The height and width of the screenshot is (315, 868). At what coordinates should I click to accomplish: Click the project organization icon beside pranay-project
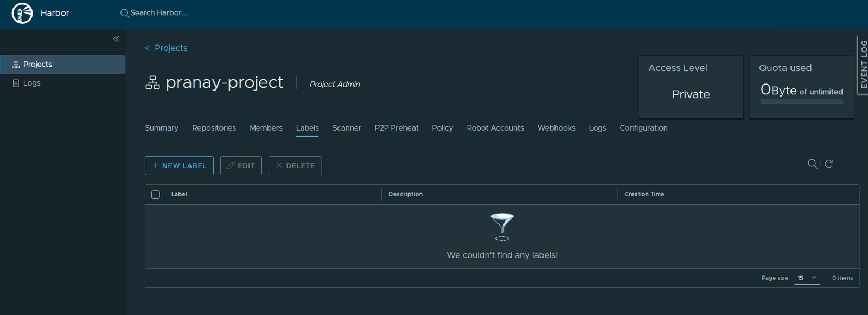click(x=153, y=82)
